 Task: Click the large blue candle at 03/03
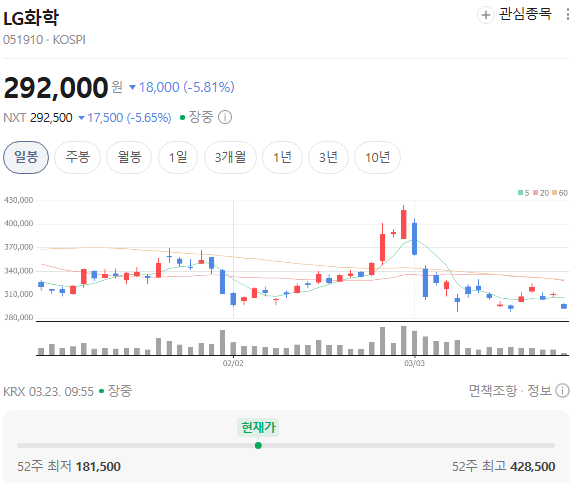(415, 238)
